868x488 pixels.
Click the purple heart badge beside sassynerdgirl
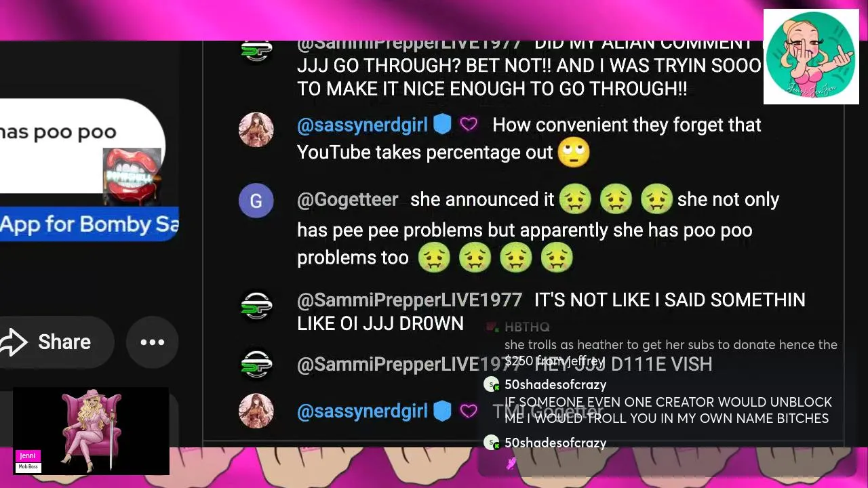click(x=469, y=125)
